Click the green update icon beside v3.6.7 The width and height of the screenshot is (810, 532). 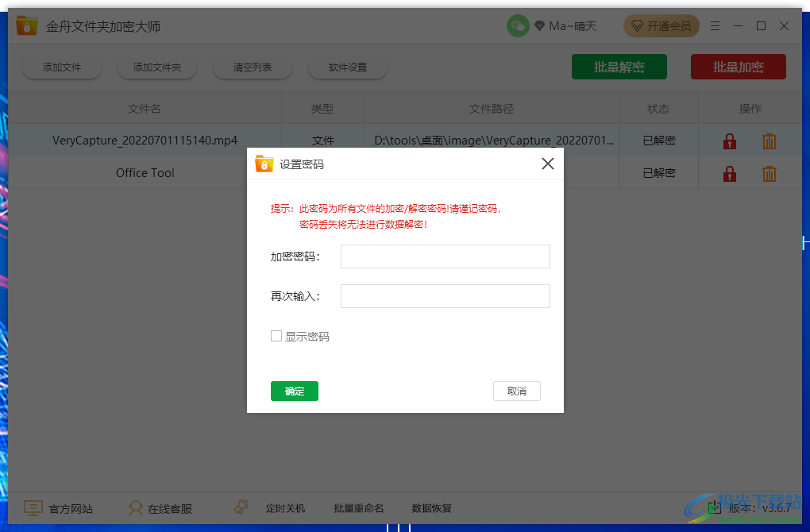click(714, 507)
